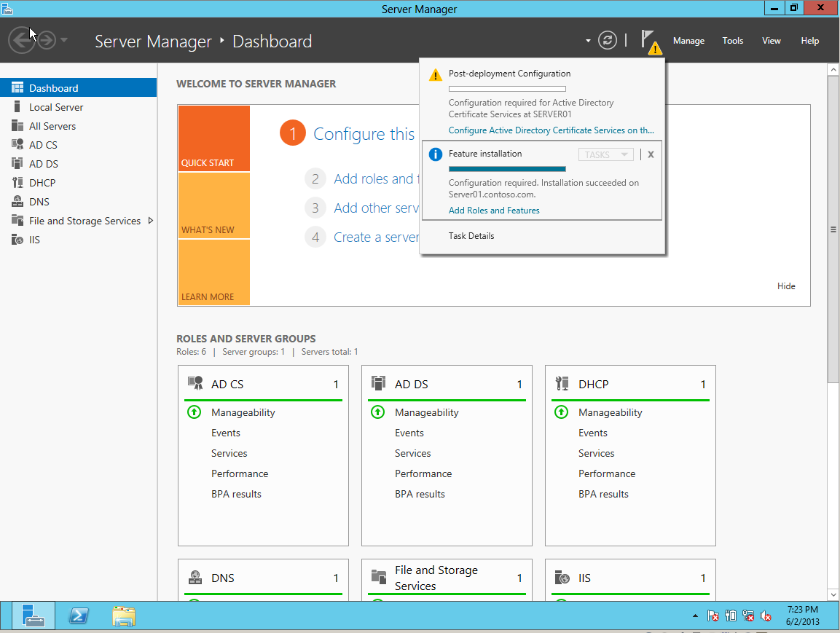840x633 pixels.
Task: Click the All Servers icon in sidebar
Action: [17, 126]
